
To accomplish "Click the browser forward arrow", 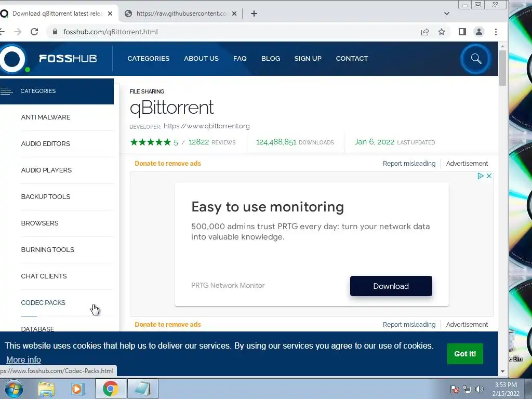I will (18, 32).
